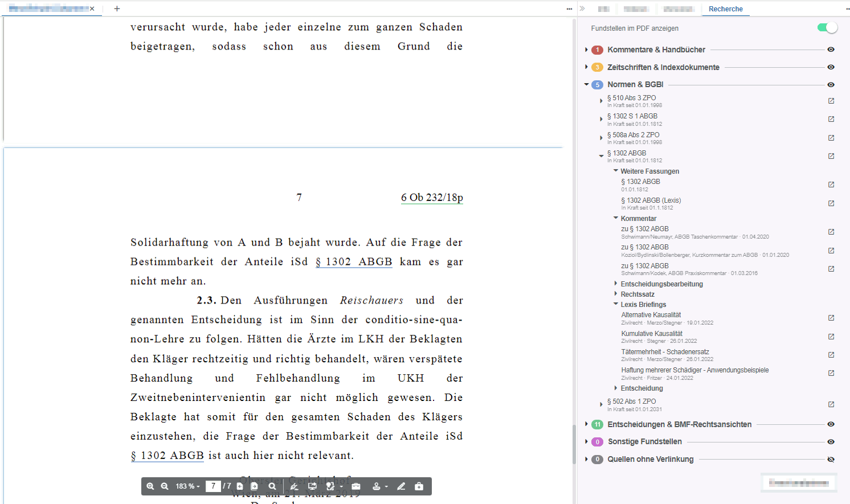Open § 510 Abs 3 ZPO in new window

pyautogui.click(x=831, y=101)
